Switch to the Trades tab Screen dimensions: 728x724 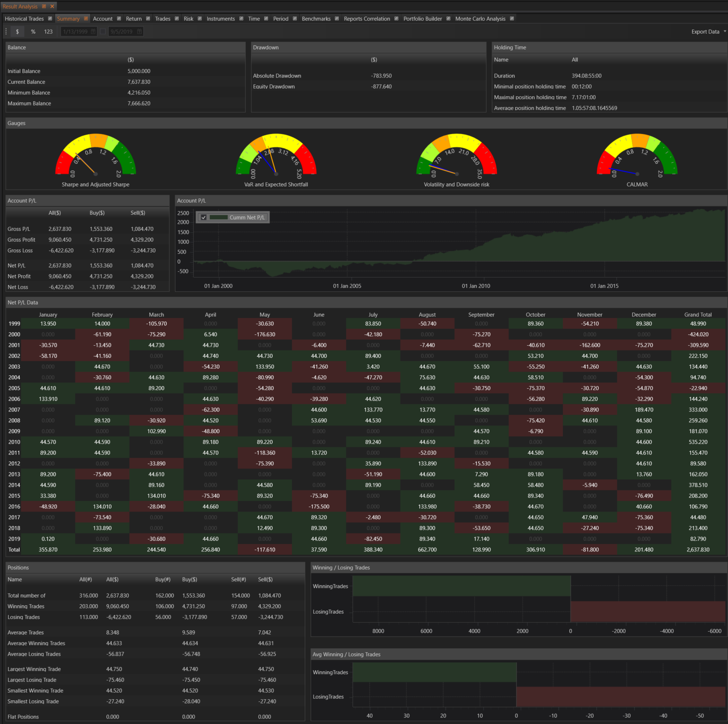[162, 19]
